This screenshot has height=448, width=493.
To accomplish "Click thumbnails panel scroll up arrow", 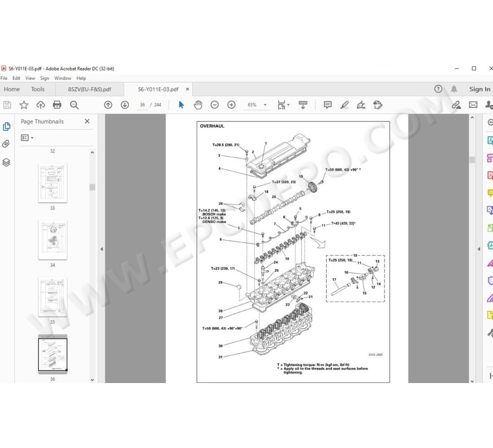I will 92,152.
